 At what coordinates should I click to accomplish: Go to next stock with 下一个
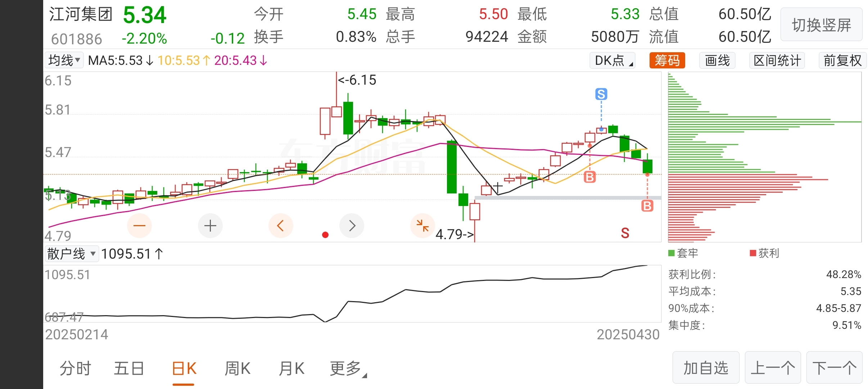pyautogui.click(x=834, y=368)
